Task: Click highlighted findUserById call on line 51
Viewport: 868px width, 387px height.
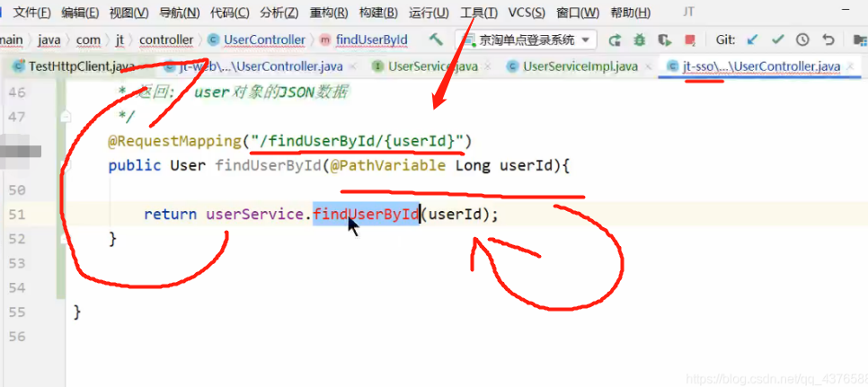Action: 366,215
